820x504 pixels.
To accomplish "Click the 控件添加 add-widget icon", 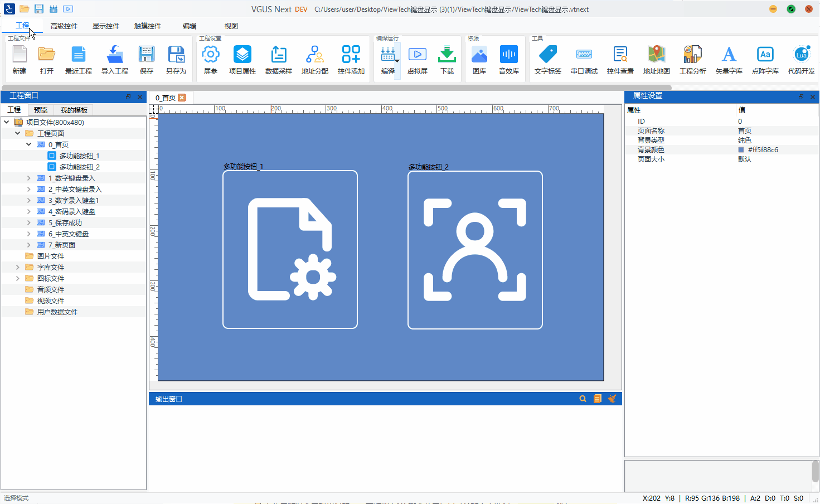I will click(x=351, y=60).
